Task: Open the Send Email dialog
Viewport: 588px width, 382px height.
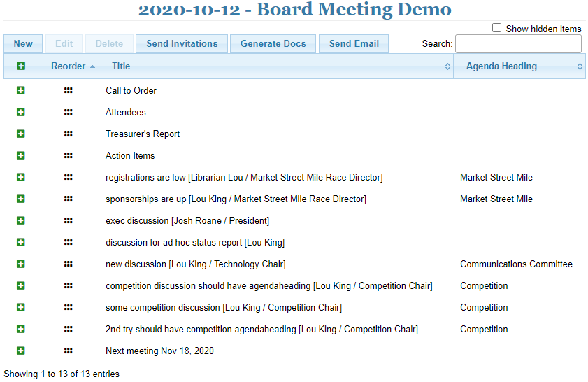Action: pyautogui.click(x=354, y=44)
